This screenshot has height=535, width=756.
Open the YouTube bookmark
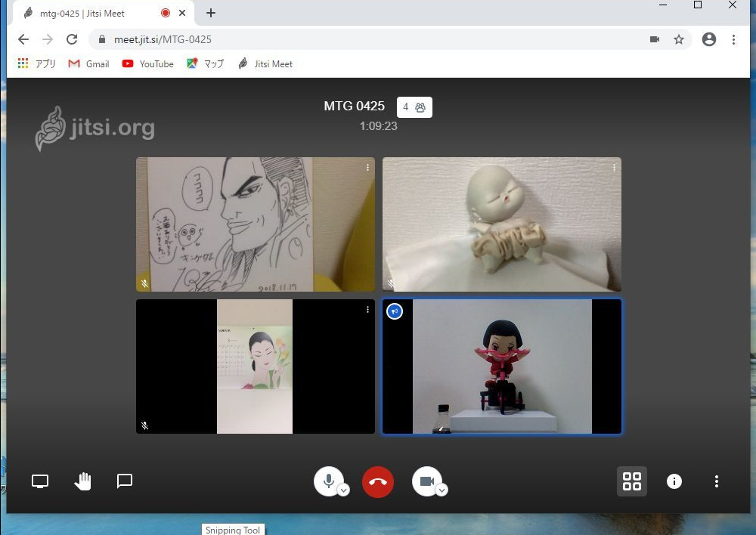pyautogui.click(x=147, y=63)
